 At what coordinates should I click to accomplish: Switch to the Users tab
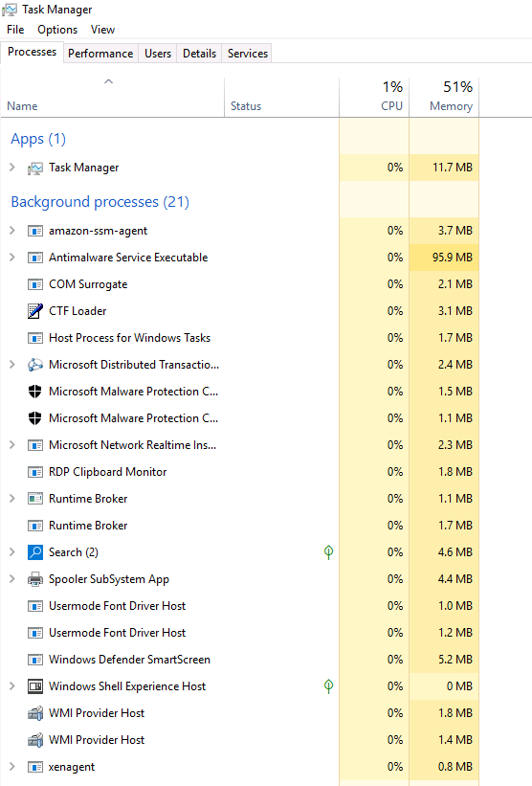click(x=158, y=54)
